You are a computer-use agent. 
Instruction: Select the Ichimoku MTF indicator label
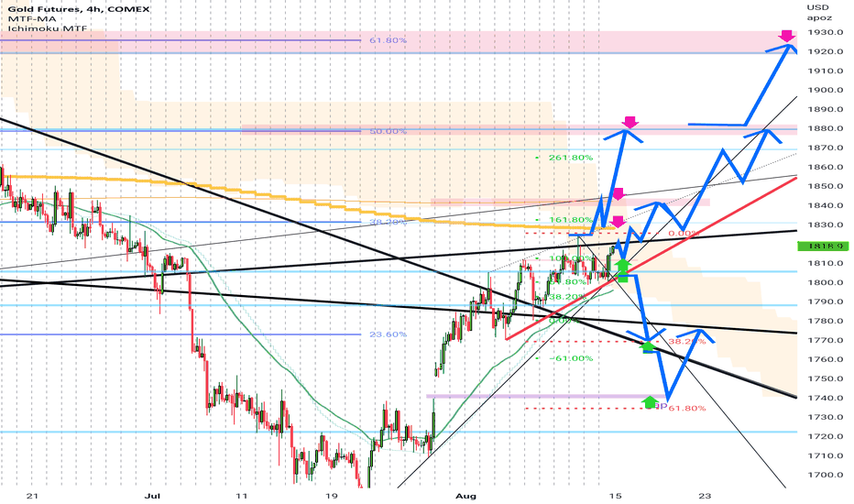[x=47, y=28]
